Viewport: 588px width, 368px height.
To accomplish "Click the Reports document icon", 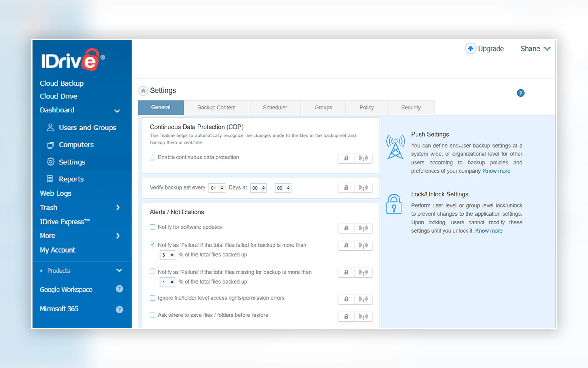I will click(50, 179).
